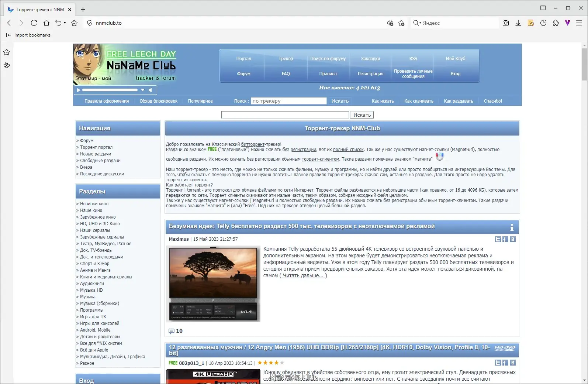
Task: Open Новые раздачи in navigation
Action: pos(96,154)
